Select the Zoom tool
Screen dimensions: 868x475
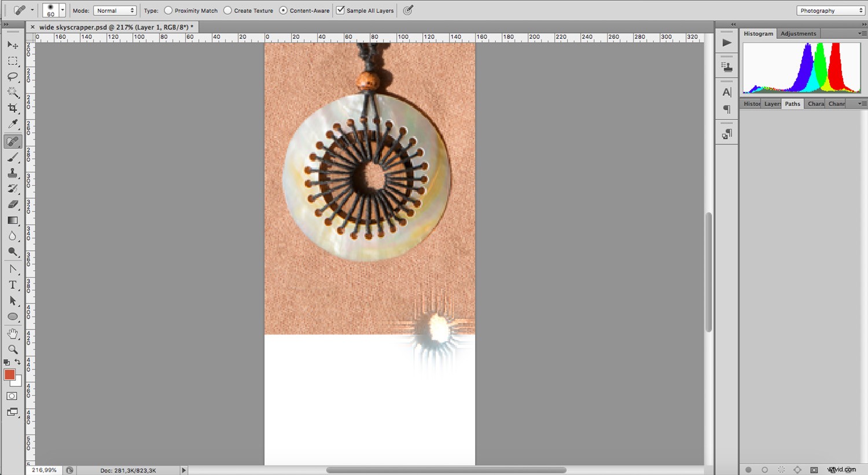(13, 349)
